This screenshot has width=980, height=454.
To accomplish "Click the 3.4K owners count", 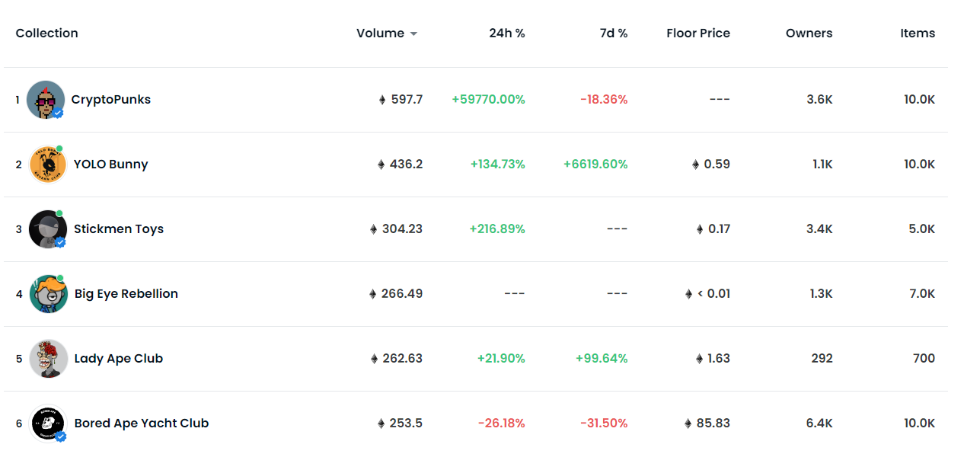I will (819, 229).
